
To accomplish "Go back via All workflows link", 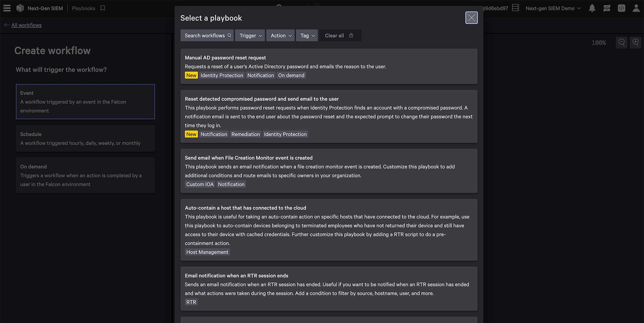I will tap(26, 25).
